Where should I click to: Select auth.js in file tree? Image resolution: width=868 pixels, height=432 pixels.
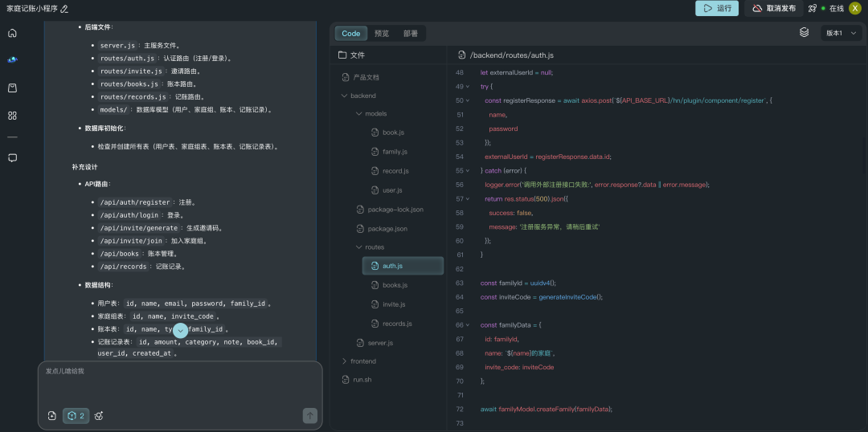pyautogui.click(x=403, y=266)
